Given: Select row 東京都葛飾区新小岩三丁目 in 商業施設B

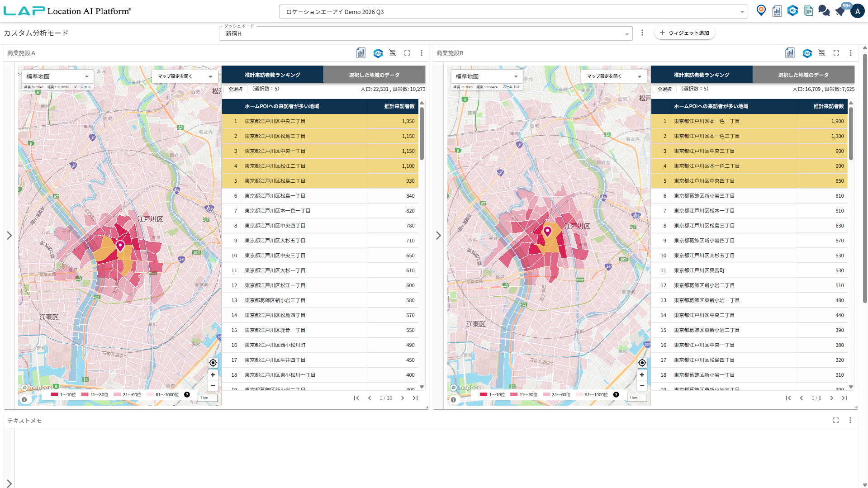Looking at the screenshot, I should pyautogui.click(x=749, y=196).
